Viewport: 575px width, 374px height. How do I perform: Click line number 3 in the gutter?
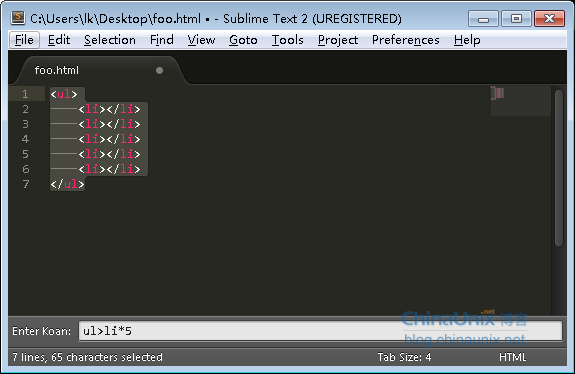tap(25, 124)
